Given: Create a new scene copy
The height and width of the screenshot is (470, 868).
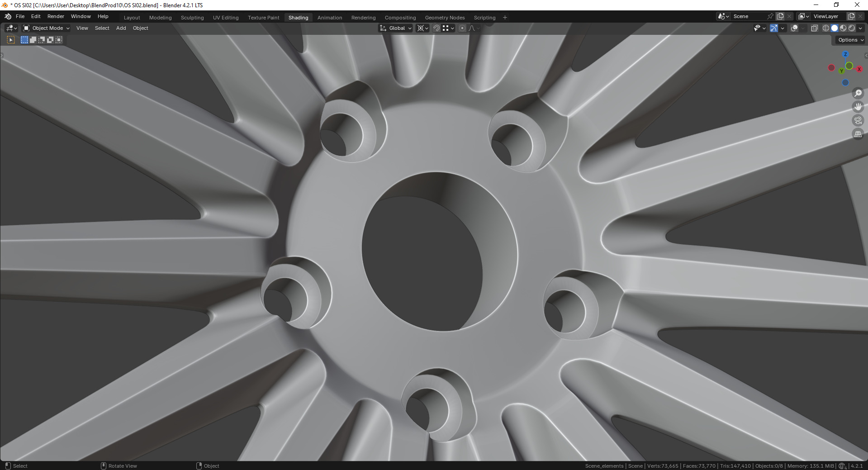Looking at the screenshot, I should [x=780, y=16].
